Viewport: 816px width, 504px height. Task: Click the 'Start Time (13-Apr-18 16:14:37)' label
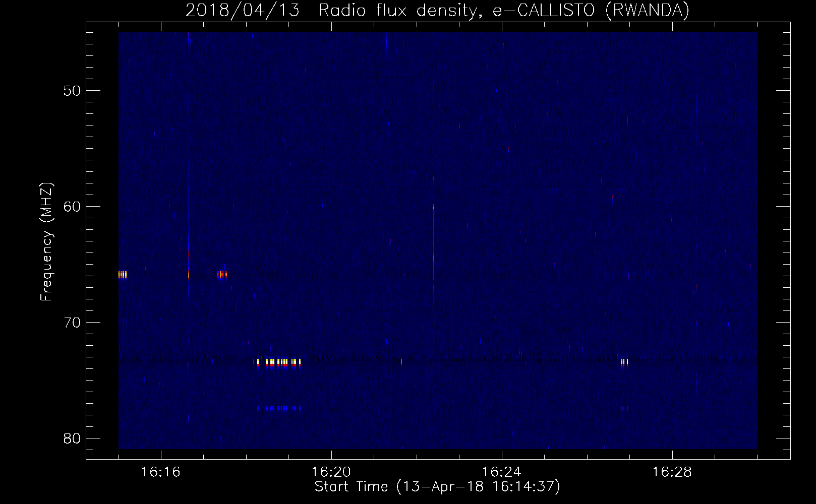tap(437, 487)
